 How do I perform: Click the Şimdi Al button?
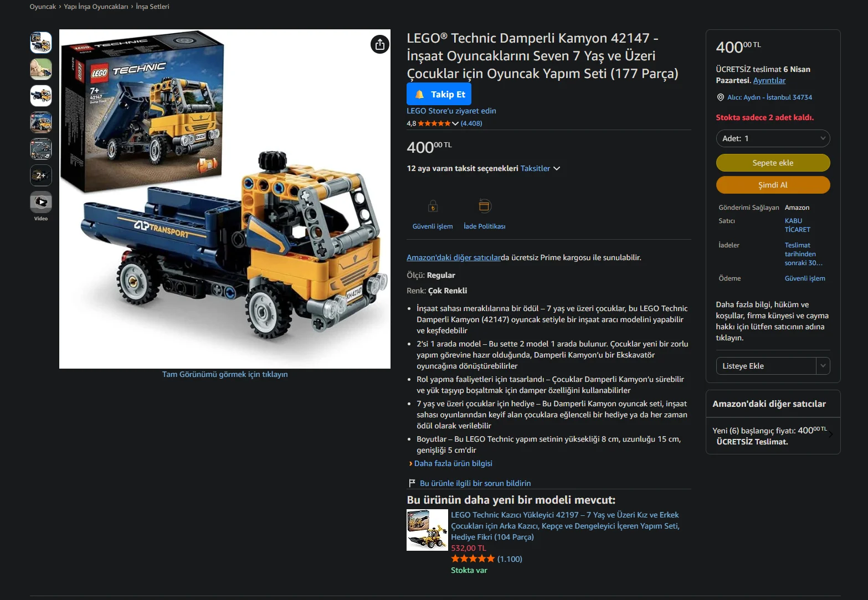[x=773, y=185]
